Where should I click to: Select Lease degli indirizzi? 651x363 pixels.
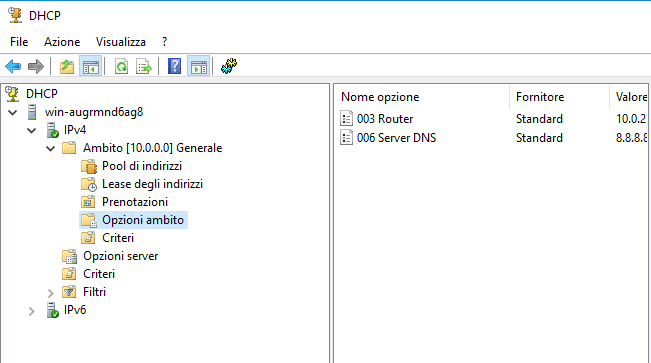pos(152,184)
